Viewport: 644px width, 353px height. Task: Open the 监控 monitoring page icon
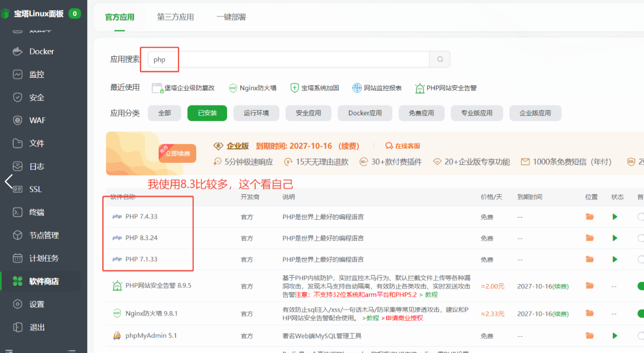pos(18,74)
